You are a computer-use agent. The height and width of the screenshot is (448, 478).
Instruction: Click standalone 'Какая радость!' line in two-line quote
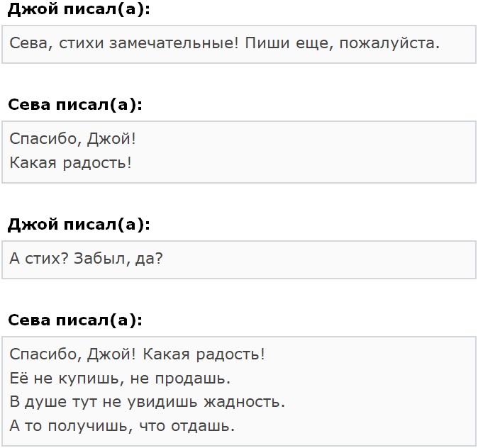click(x=71, y=163)
